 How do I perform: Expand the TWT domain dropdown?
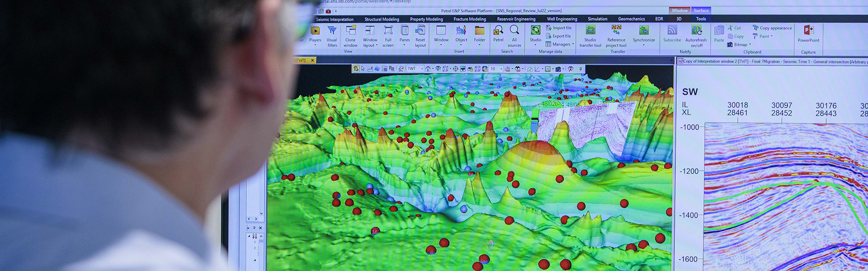coord(422,69)
